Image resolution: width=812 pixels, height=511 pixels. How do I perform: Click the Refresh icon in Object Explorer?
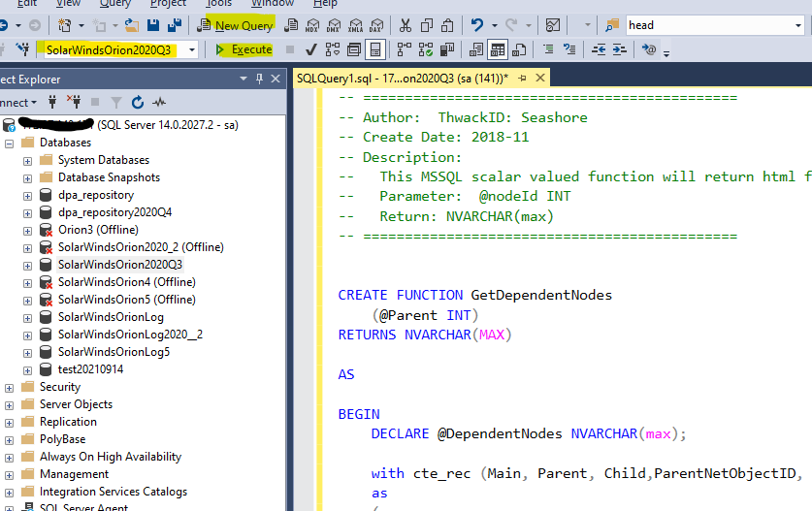tap(137, 103)
